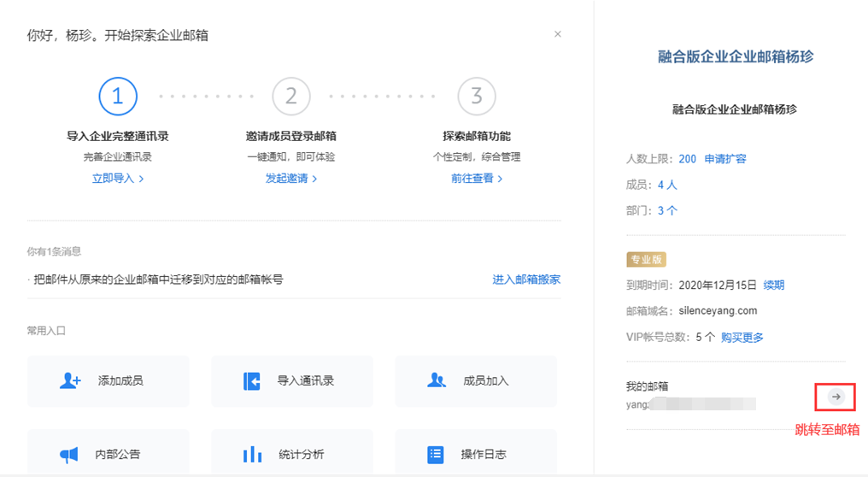The image size is (868, 477).
Task: Click the internal announcement megaphone icon
Action: point(69,455)
